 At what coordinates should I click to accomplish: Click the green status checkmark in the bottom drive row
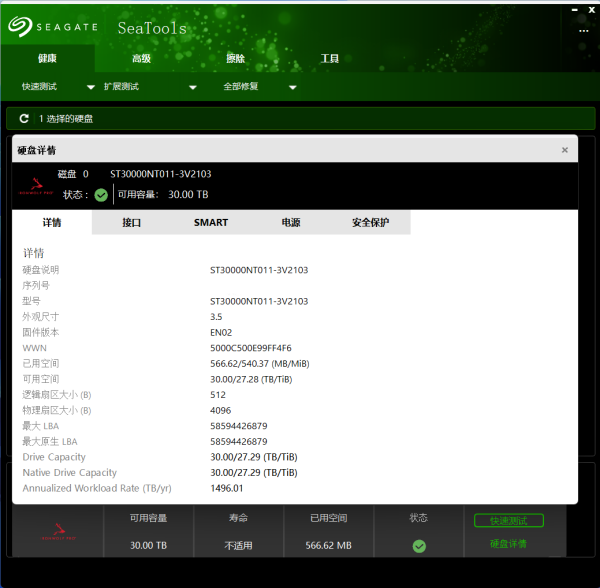(x=419, y=546)
